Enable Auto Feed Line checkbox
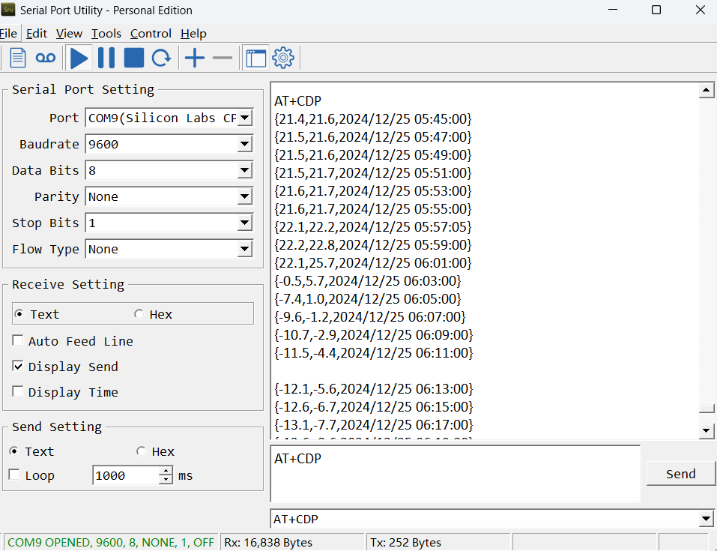717x551 pixels. click(17, 341)
